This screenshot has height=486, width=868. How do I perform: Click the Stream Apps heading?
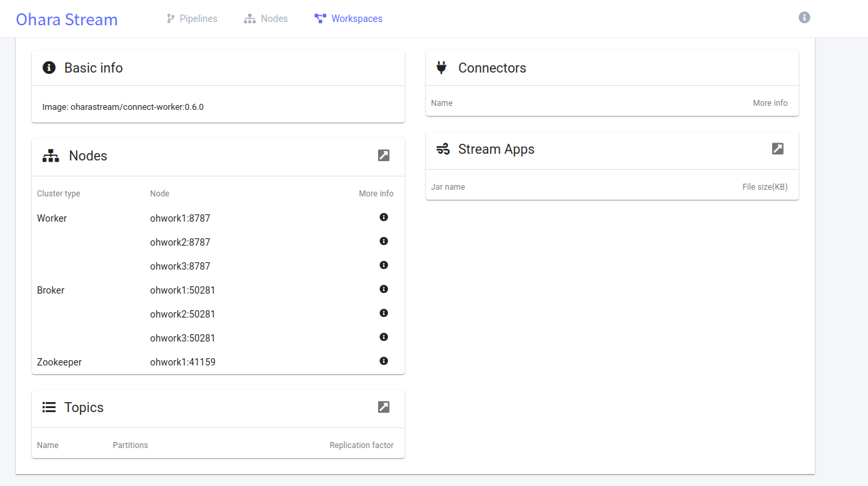pyautogui.click(x=496, y=149)
